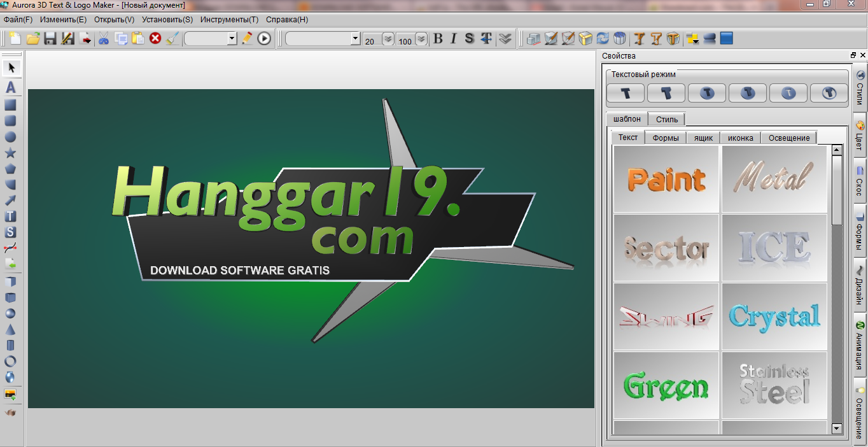Viewport: 868px width, 447px height.
Task: Choose the third round text mode button
Action: pyautogui.click(x=707, y=93)
